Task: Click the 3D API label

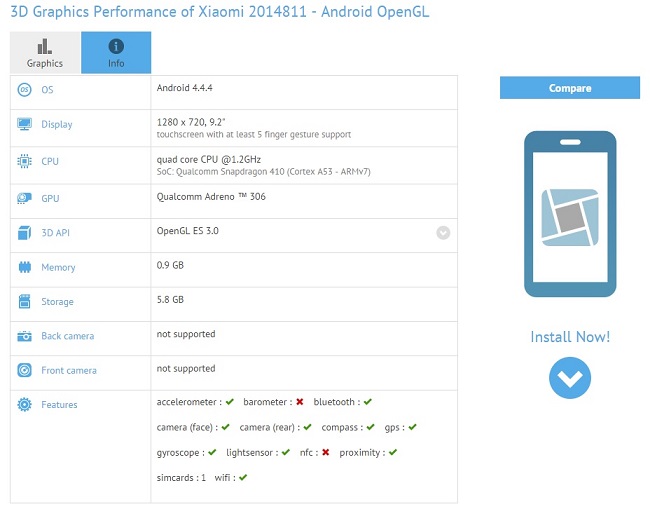Action: (56, 233)
